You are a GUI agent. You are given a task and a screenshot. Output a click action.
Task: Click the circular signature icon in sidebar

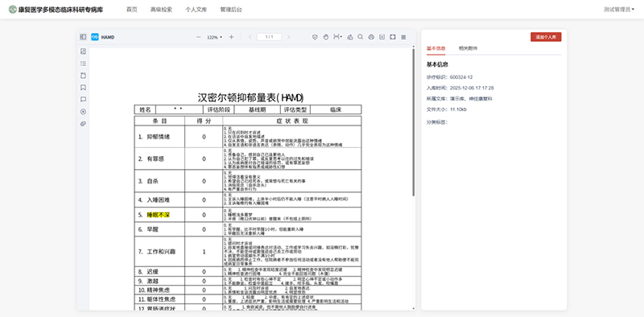point(84,112)
